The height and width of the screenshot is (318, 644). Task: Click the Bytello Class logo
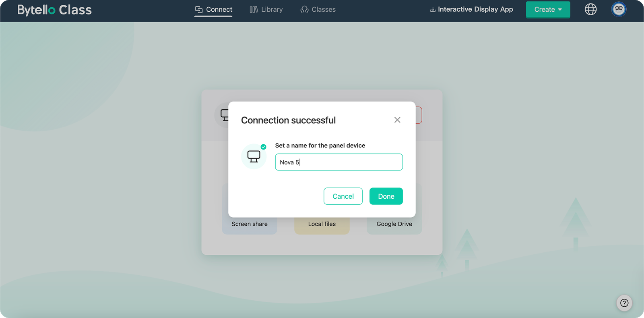pyautogui.click(x=54, y=10)
